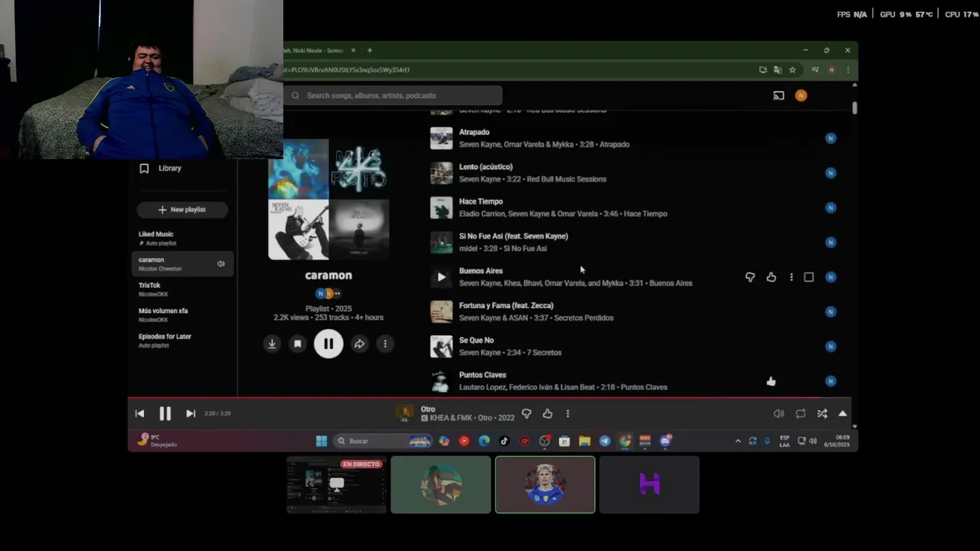The height and width of the screenshot is (551, 980).
Task: Expand the now playing panel
Action: click(842, 413)
